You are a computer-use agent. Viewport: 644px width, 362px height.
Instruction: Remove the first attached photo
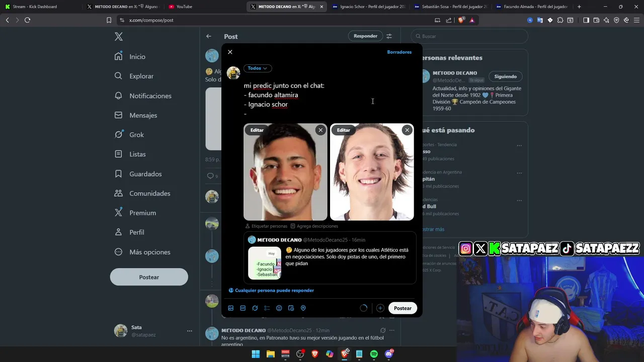tap(320, 130)
